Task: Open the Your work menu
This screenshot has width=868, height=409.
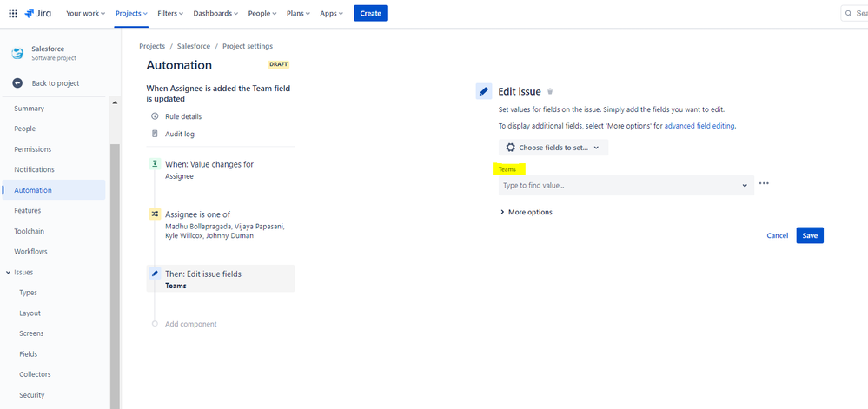Action: (85, 13)
